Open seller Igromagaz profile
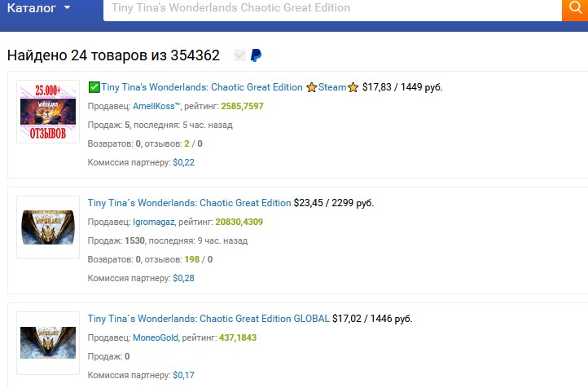This screenshot has width=588, height=388. (154, 222)
